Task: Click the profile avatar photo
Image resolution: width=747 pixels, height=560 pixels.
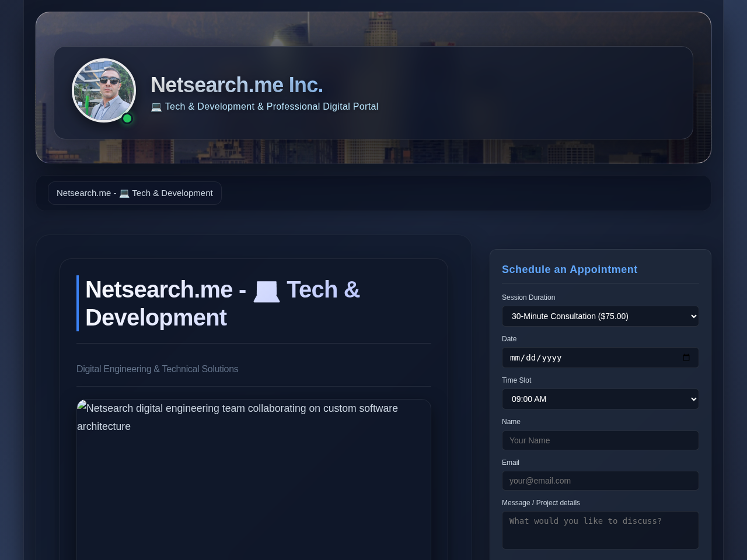Action: coord(104,90)
